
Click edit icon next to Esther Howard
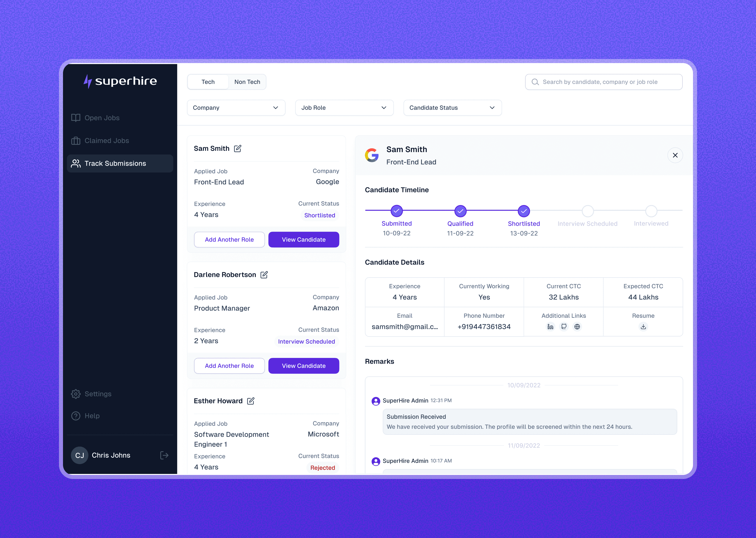(250, 401)
